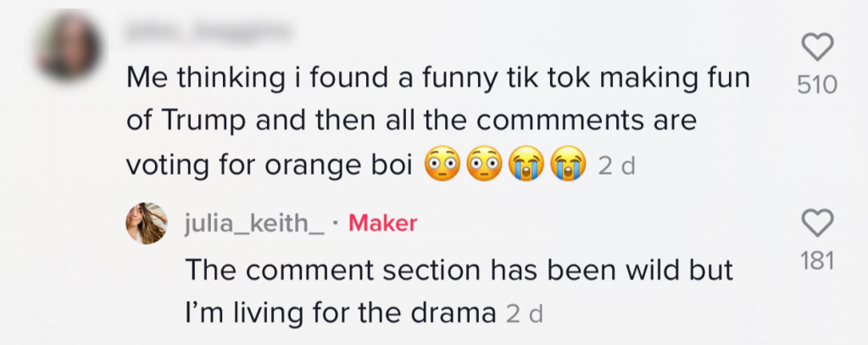Viewport: 868px width, 345px height.
Task: Like the comment about funny tik tok
Action: 817,48
